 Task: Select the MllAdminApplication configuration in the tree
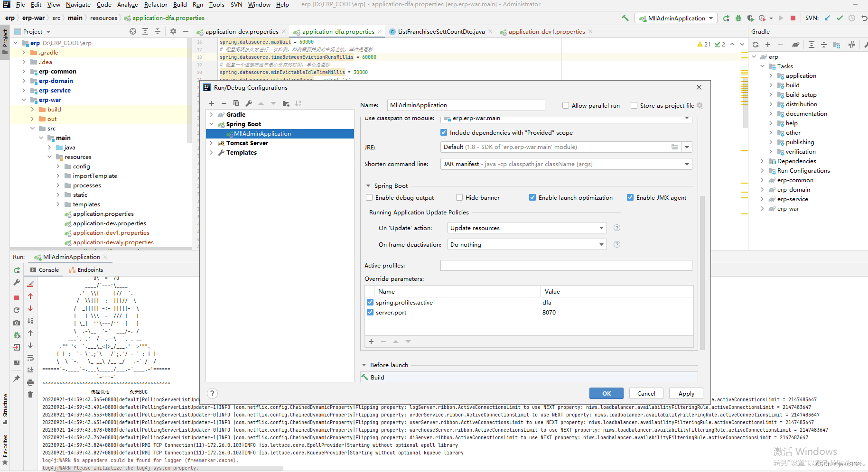280,134
